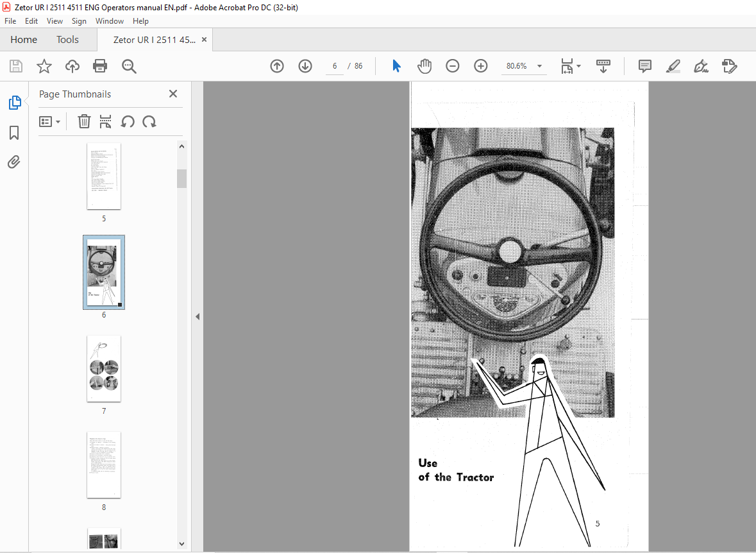Add a comment sticky note
This screenshot has height=553, width=756.
coord(644,66)
